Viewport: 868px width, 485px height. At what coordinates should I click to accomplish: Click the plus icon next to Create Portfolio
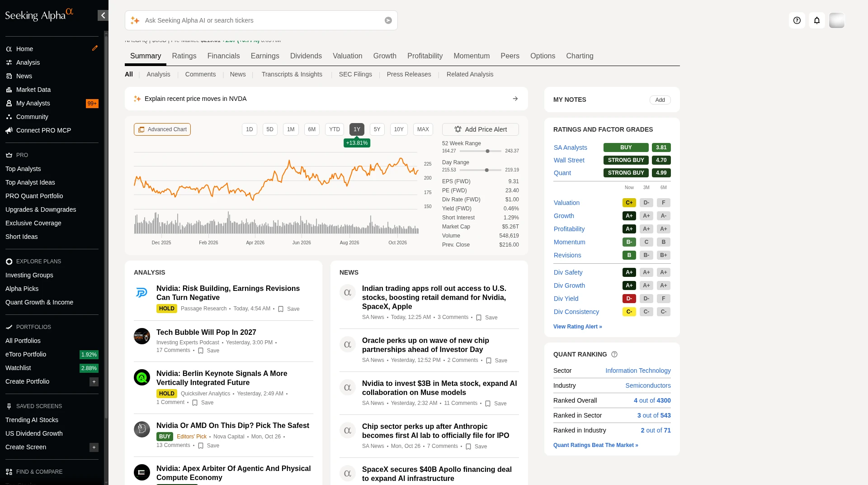tap(94, 382)
